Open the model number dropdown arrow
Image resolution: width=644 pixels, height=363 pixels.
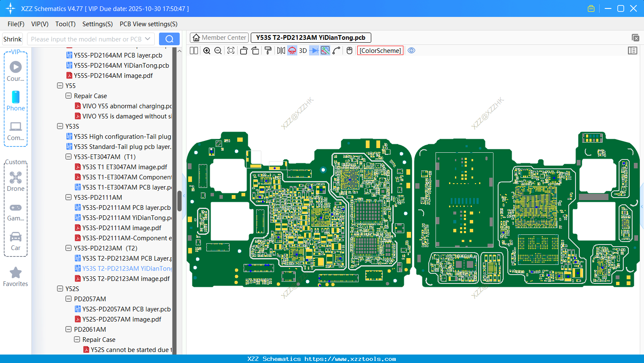coord(148,39)
